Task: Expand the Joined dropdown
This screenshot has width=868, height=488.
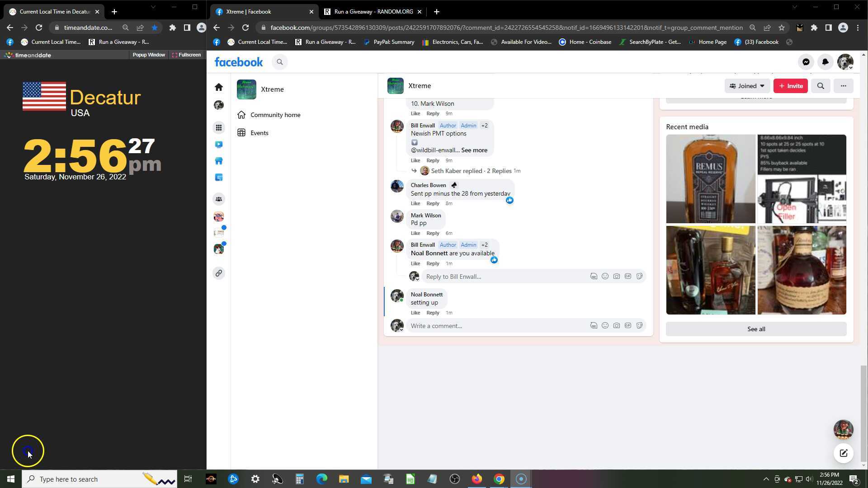Action: [747, 86]
